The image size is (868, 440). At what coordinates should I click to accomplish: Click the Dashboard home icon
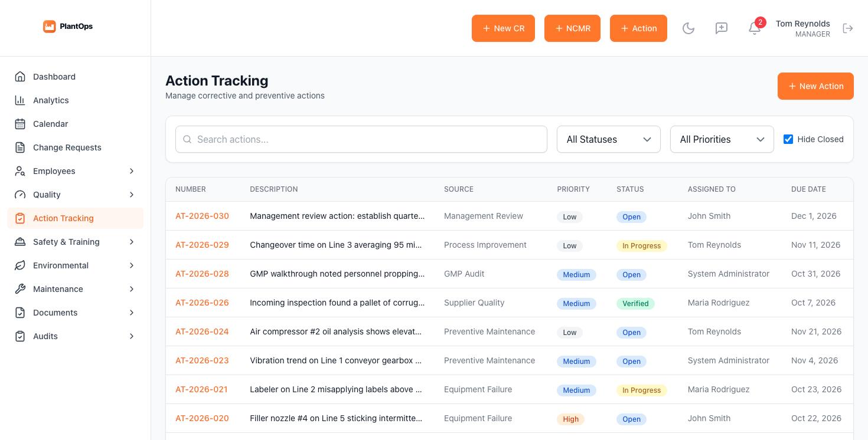coord(20,77)
